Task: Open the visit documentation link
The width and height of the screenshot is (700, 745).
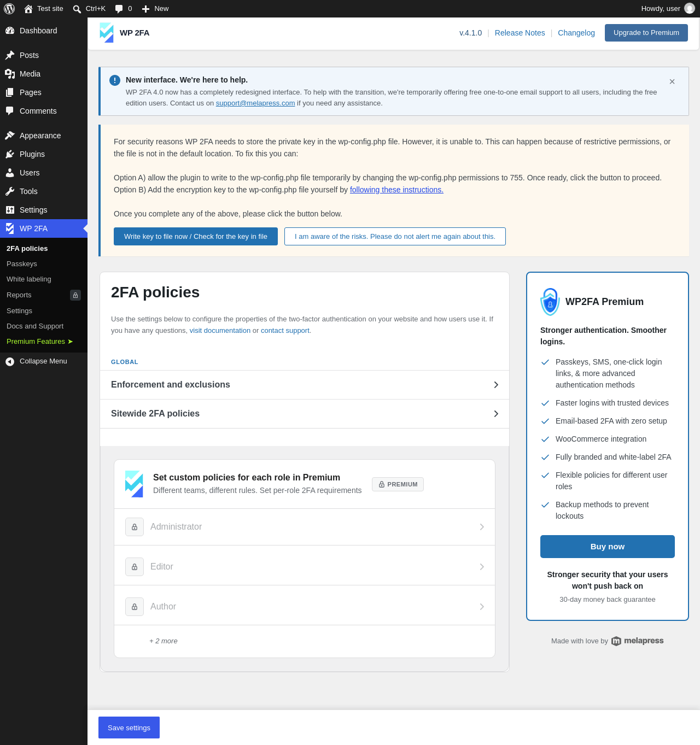Action: (x=220, y=331)
